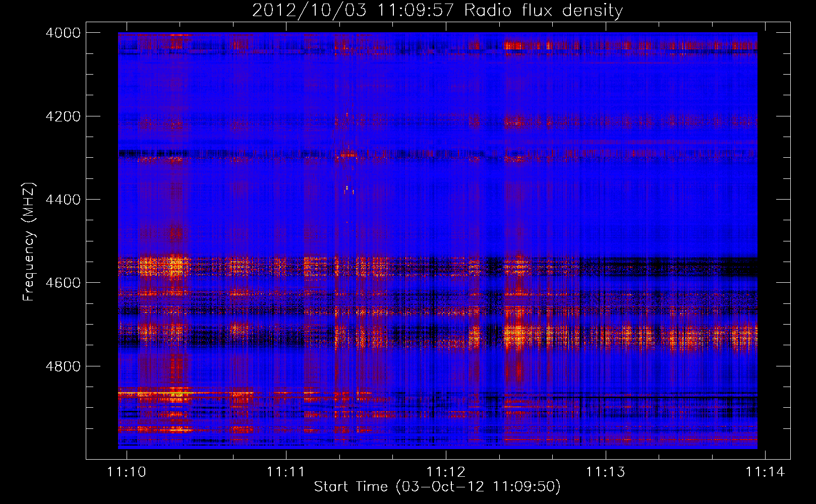Click the 11:13 time tick label
816x504 pixels.
coord(606,472)
